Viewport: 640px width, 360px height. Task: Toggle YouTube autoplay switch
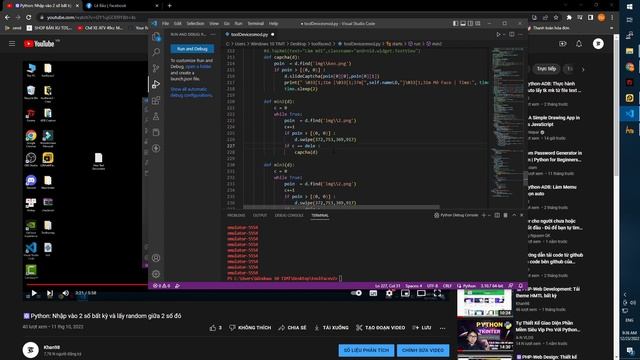[356, 293]
